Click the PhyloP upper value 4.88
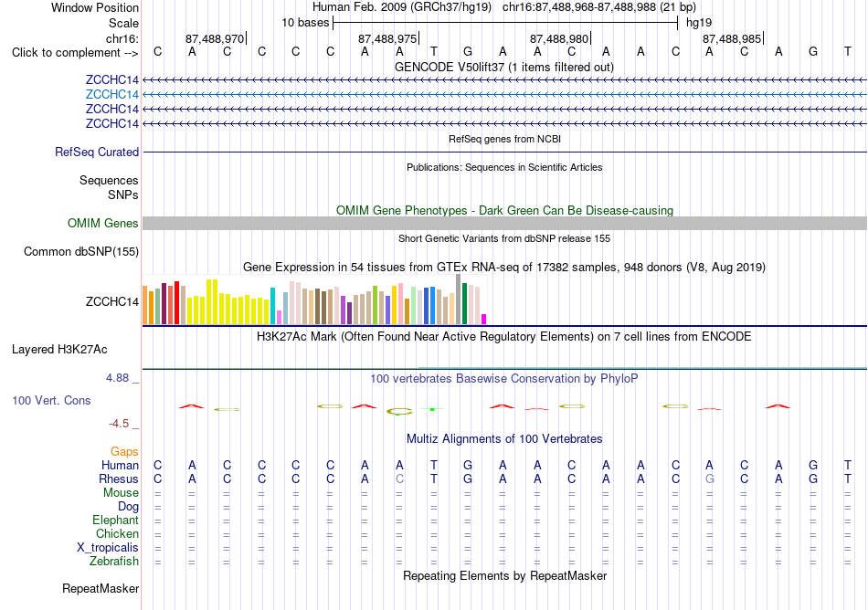The width and height of the screenshot is (868, 610). click(117, 378)
